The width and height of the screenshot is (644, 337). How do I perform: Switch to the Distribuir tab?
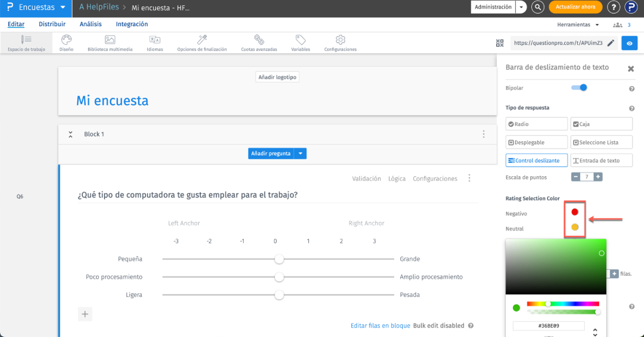pyautogui.click(x=52, y=24)
